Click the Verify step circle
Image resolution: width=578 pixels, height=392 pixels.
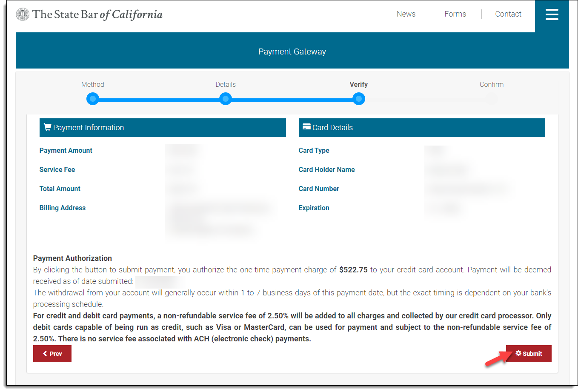[359, 99]
